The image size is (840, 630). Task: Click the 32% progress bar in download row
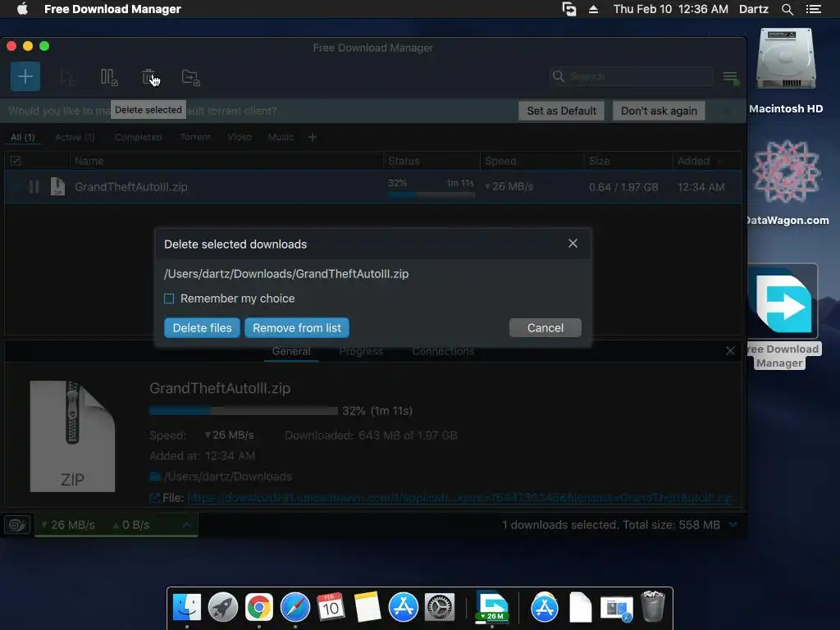[x=431, y=195]
